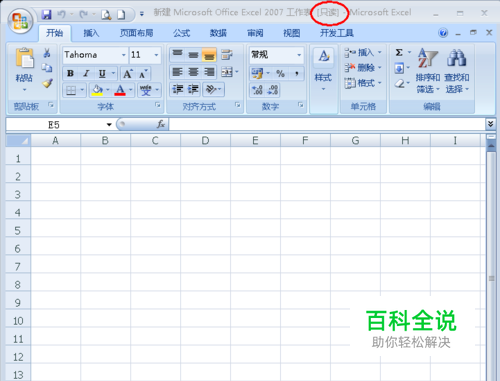Customize Quick Access Toolbar arrow
The width and height of the screenshot is (500, 381).
coord(142,14)
